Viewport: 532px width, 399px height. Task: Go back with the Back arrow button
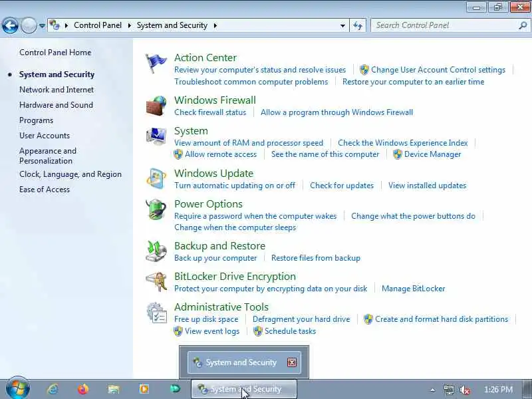[x=10, y=25]
